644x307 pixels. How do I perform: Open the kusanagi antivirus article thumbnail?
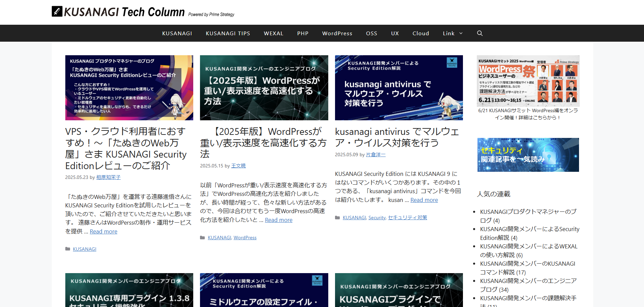pyautogui.click(x=399, y=88)
